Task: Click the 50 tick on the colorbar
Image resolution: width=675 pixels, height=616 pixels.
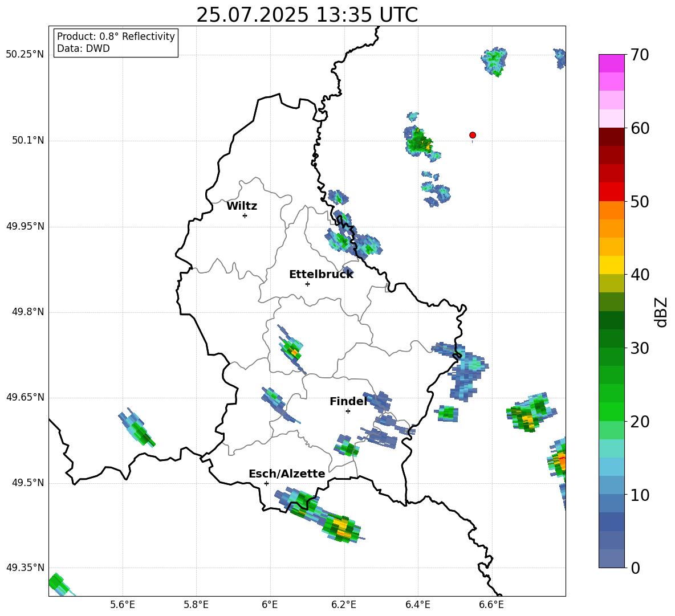Action: click(x=640, y=202)
